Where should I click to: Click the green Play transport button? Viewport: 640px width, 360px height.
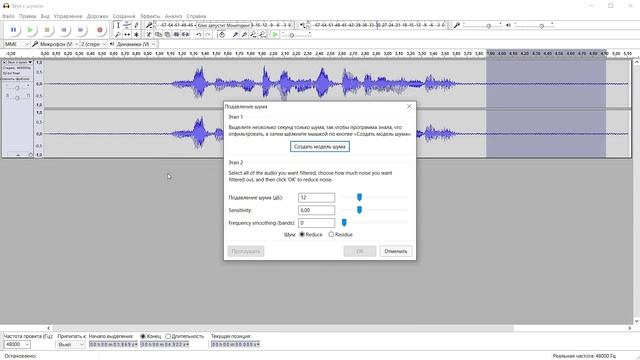click(x=30, y=30)
